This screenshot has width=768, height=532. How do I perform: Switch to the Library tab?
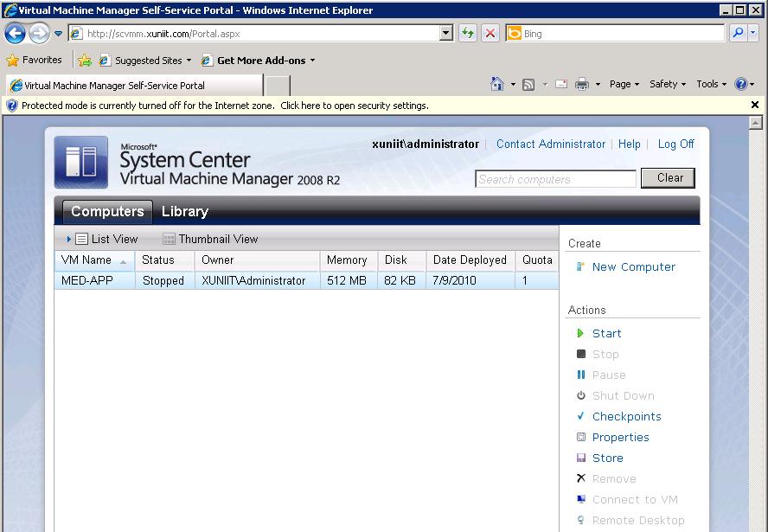click(185, 212)
